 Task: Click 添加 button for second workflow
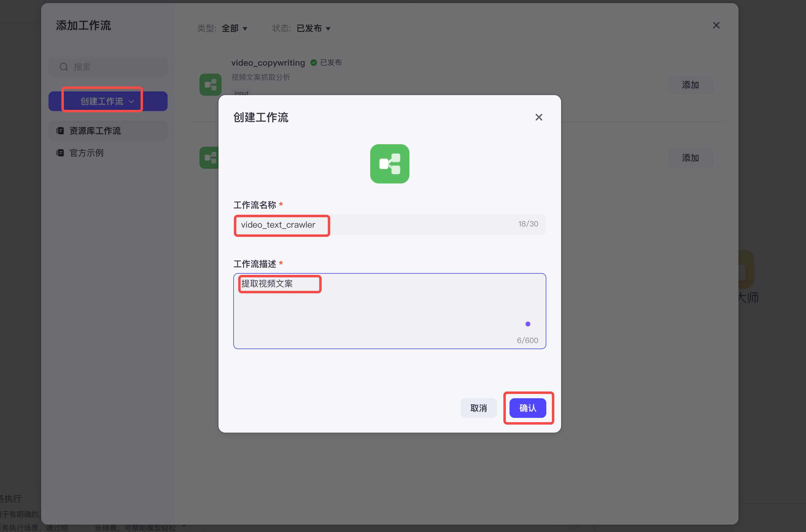[690, 158]
